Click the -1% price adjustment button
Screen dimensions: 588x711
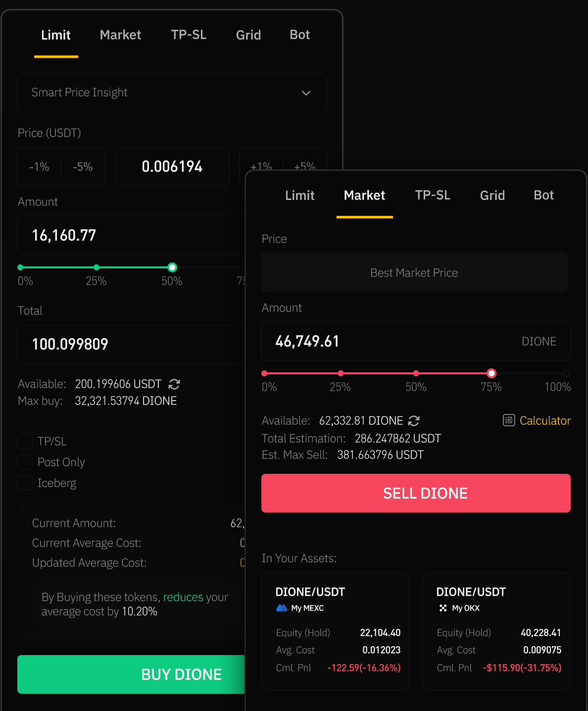39,166
